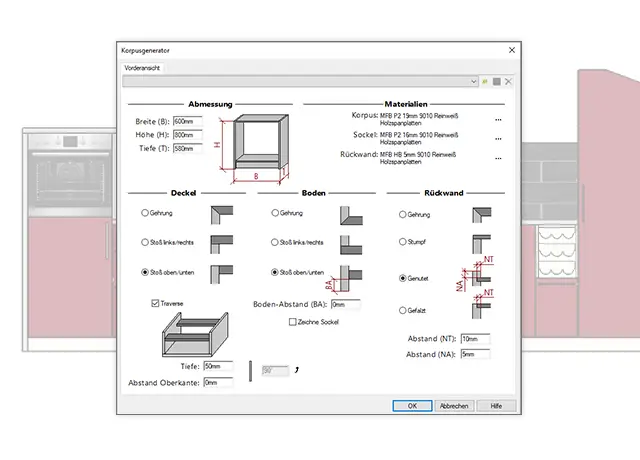Expand the preset dropdown at dialog top
Image resolution: width=640 pixels, height=460 pixels.
point(474,81)
